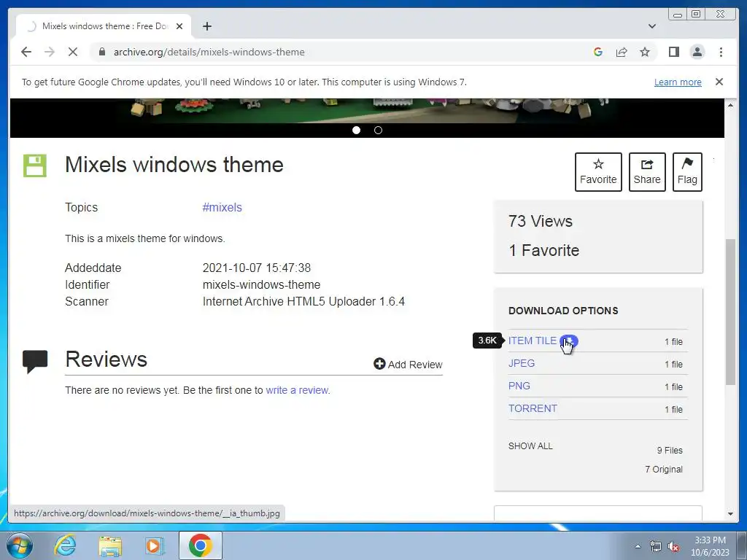Viewport: 747px width, 560px height.
Task: Open Windows Media Player from taskbar
Action: pos(154,545)
